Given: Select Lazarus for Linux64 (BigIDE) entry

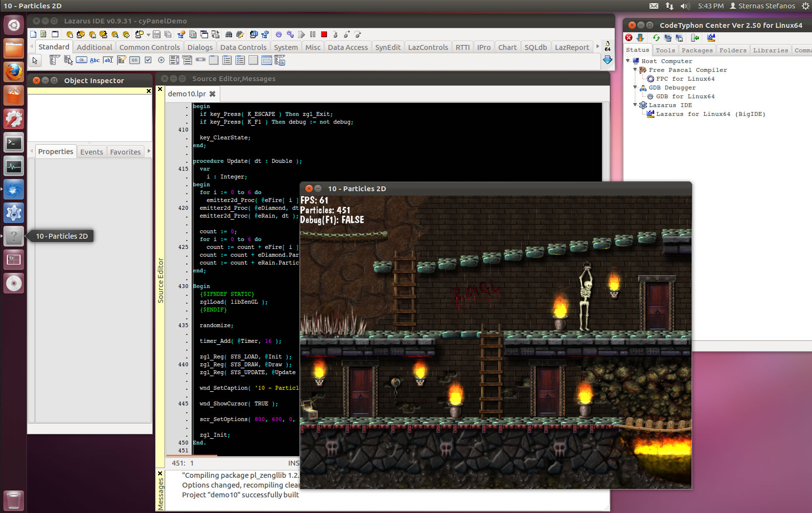Looking at the screenshot, I should pyautogui.click(x=710, y=114).
